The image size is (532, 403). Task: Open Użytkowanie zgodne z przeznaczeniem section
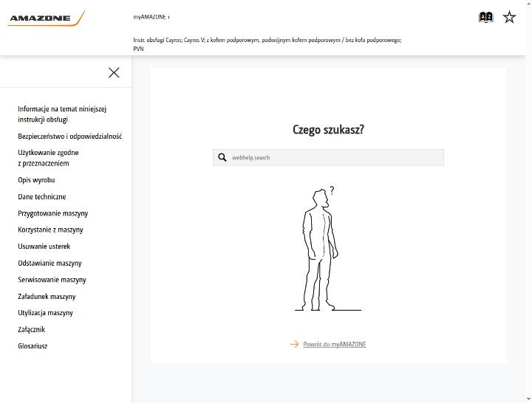[48, 158]
